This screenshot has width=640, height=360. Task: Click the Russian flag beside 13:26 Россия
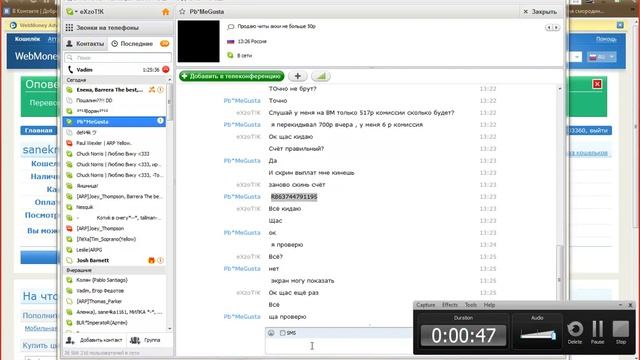point(231,41)
